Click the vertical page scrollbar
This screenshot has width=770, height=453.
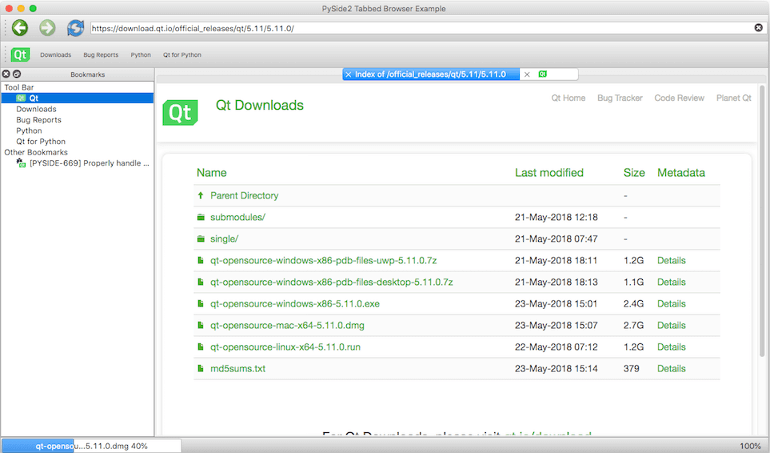[762, 221]
